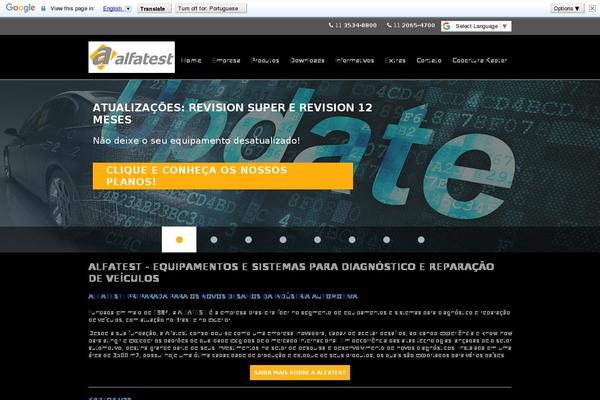Select the second slider dot
The height and width of the screenshot is (400, 600).
point(214,240)
